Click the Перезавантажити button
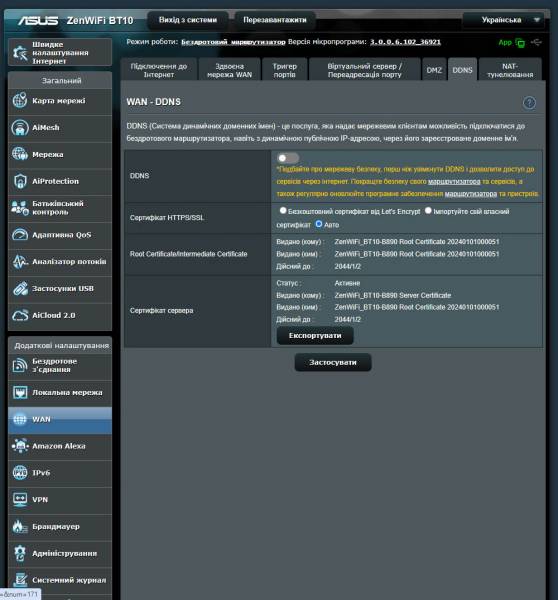The width and height of the screenshot is (558, 600). click(x=275, y=20)
